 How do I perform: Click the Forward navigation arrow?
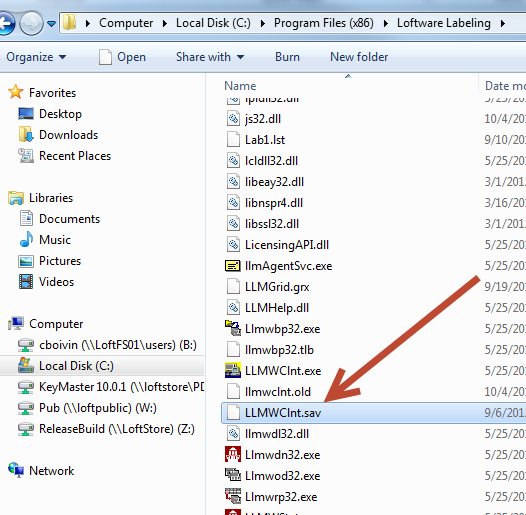click(x=31, y=23)
